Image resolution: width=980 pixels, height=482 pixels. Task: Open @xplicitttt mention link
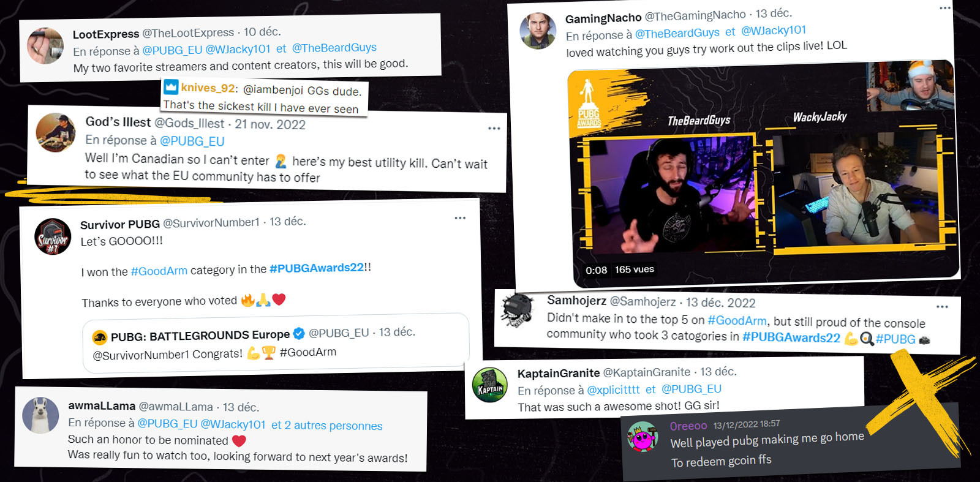pos(613,390)
